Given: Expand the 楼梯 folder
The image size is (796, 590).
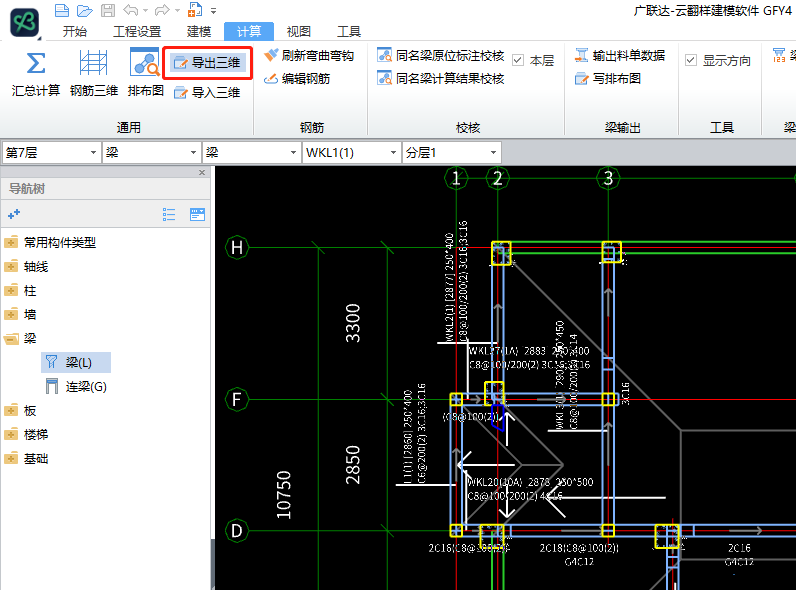Looking at the screenshot, I should coord(11,435).
